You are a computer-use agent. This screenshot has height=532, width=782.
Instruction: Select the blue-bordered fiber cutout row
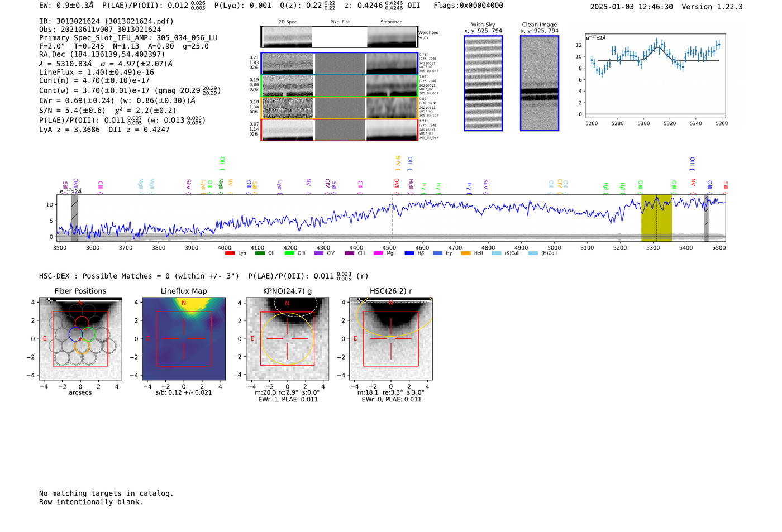pos(339,64)
